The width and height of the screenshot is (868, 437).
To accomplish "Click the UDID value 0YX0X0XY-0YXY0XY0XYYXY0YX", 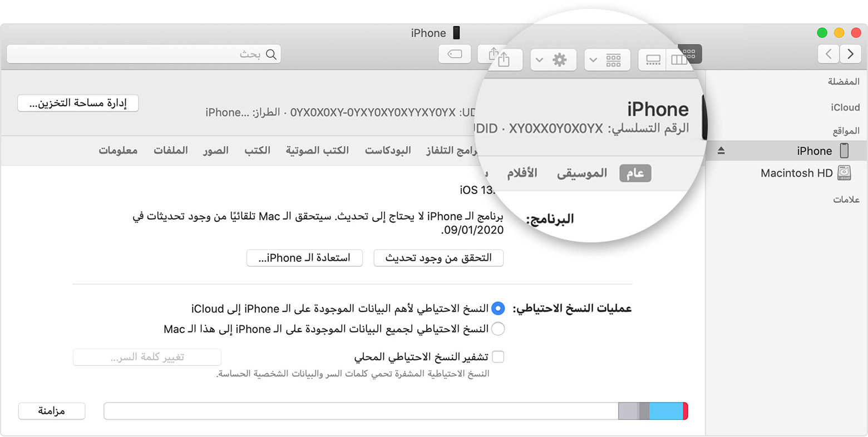I will tap(373, 112).
